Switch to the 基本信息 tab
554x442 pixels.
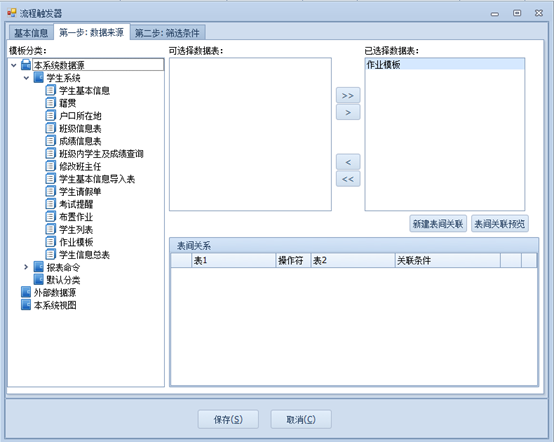click(x=31, y=33)
